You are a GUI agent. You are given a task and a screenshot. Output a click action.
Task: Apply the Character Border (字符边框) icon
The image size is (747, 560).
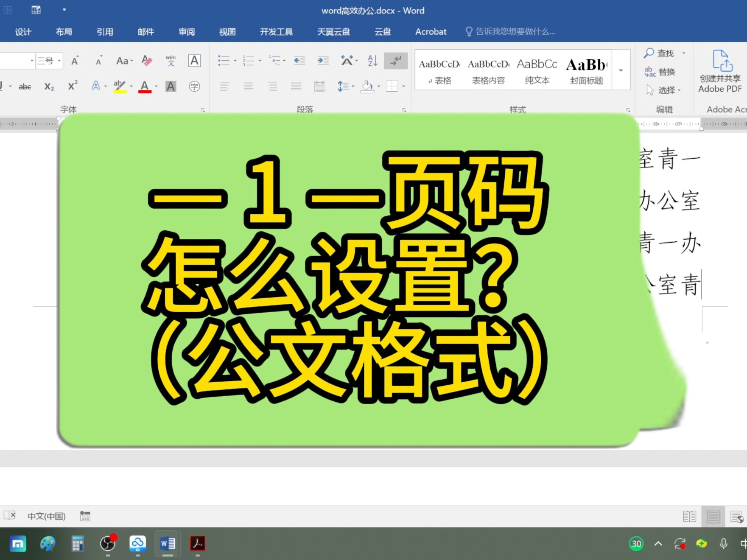coord(194,61)
